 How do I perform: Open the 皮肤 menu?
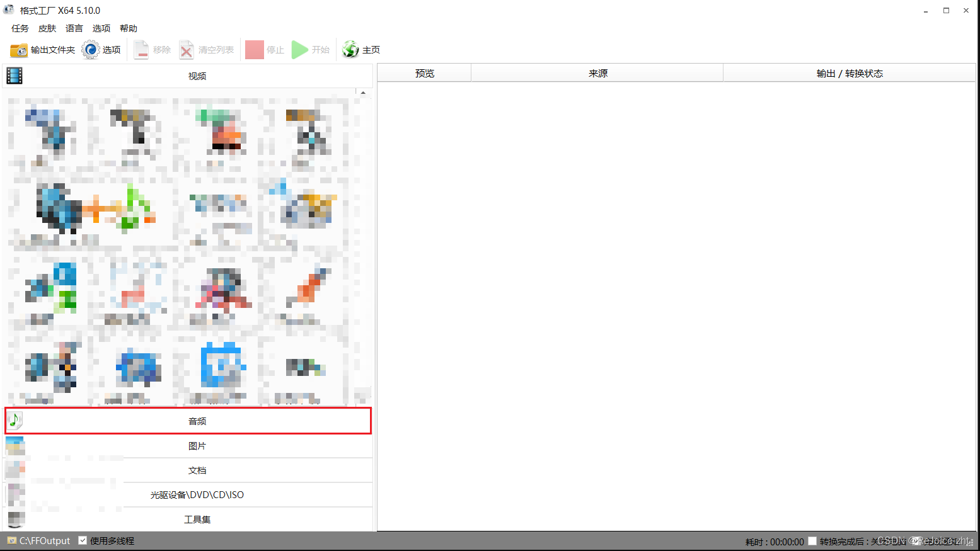click(47, 28)
